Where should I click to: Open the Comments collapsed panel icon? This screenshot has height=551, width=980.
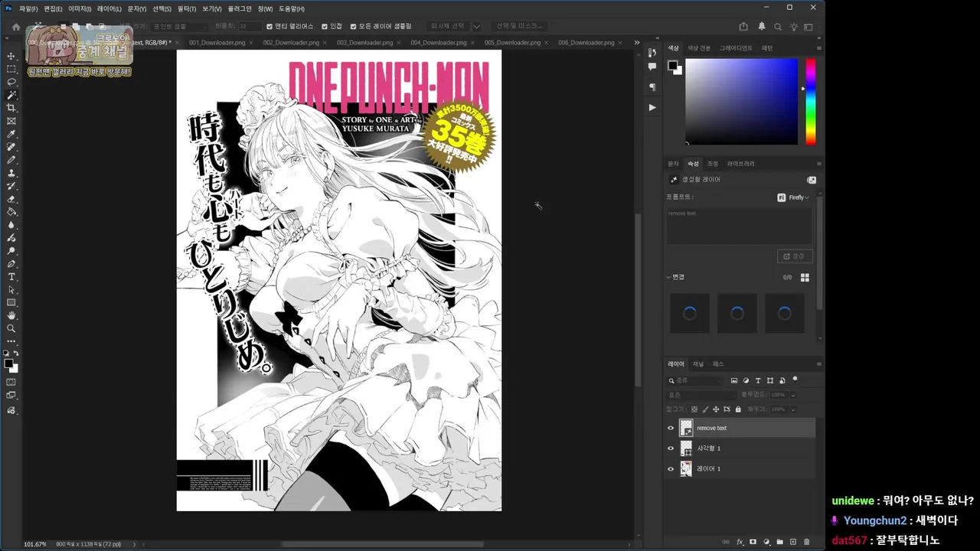(652, 67)
